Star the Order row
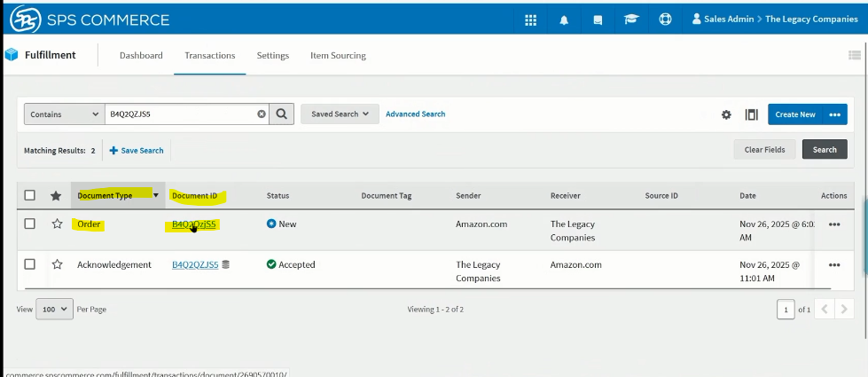 click(57, 224)
